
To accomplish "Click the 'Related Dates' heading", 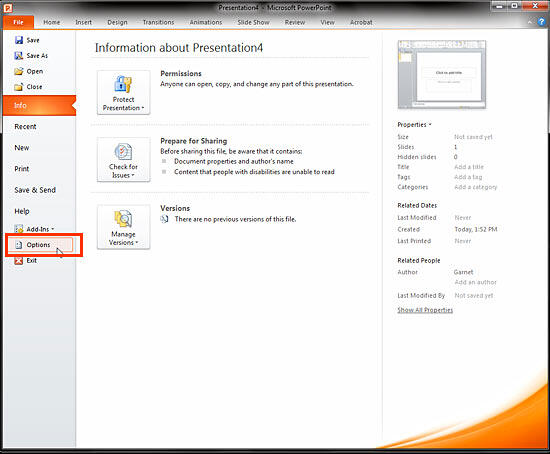I will [417, 205].
